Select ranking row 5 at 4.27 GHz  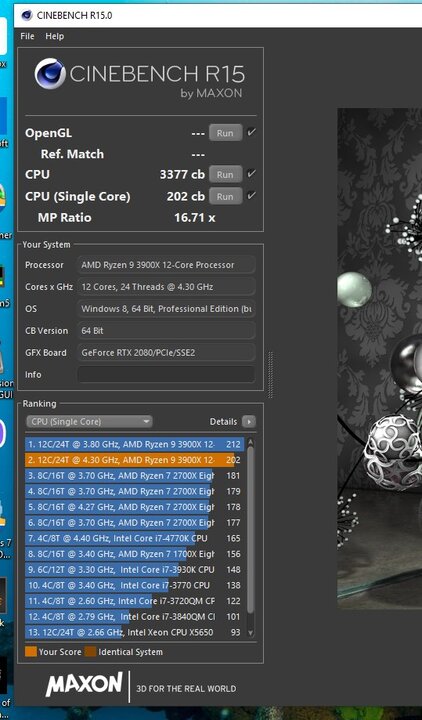point(135,507)
